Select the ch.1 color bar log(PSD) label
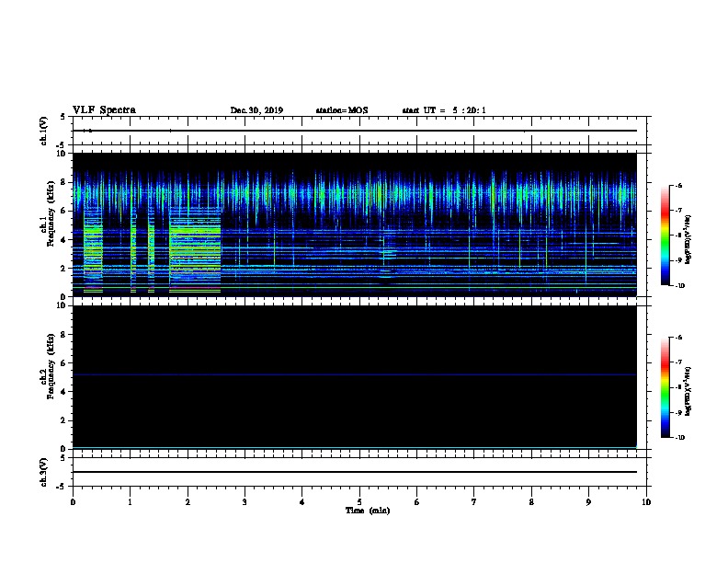 pos(688,239)
